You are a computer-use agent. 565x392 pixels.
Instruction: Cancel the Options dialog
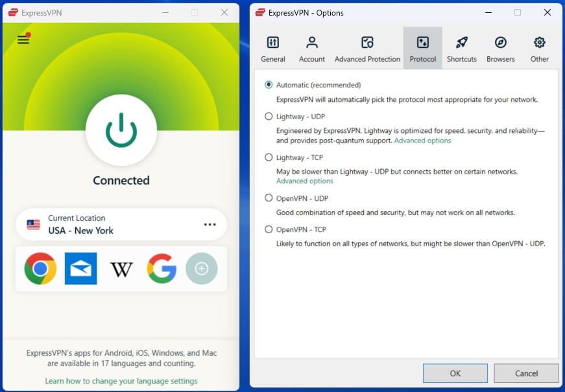click(526, 373)
